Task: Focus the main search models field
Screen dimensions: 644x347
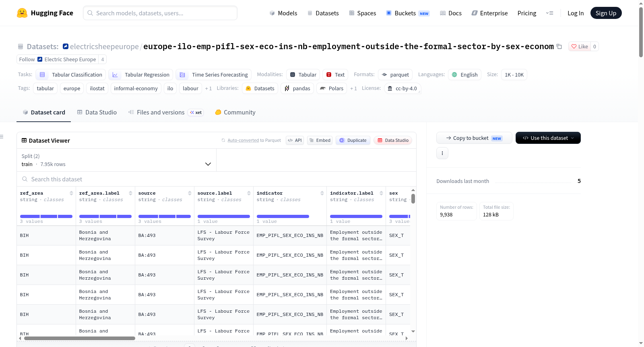Action: [160, 13]
